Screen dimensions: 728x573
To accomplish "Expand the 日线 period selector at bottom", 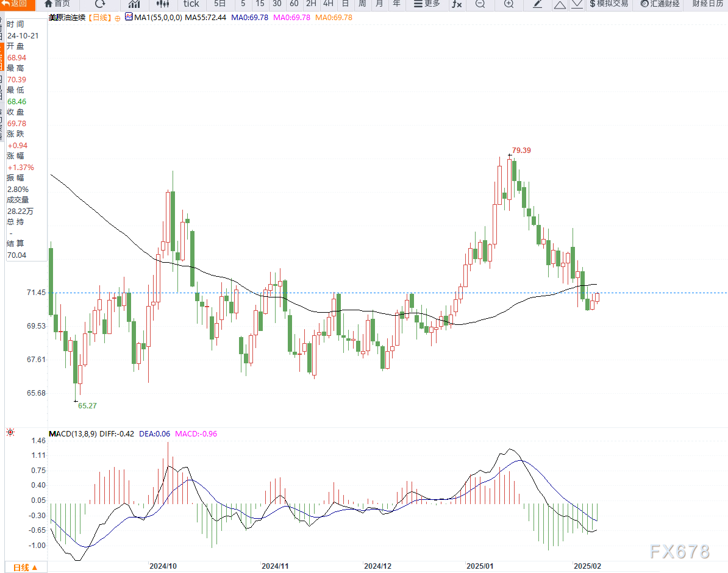I will tap(25, 568).
